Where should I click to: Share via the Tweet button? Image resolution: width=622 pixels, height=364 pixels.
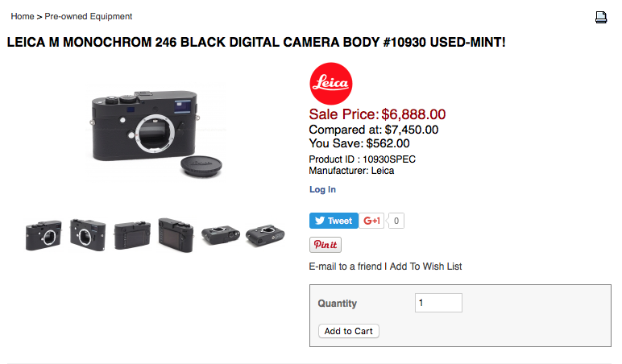334,221
